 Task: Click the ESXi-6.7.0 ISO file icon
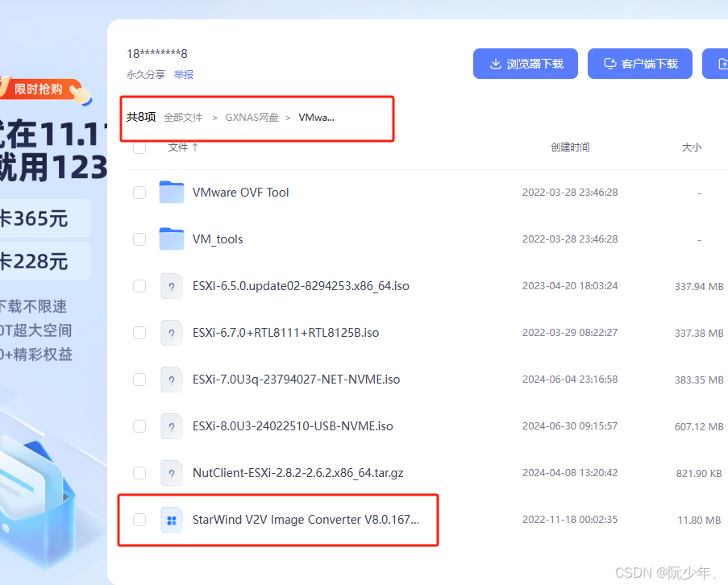click(x=172, y=332)
